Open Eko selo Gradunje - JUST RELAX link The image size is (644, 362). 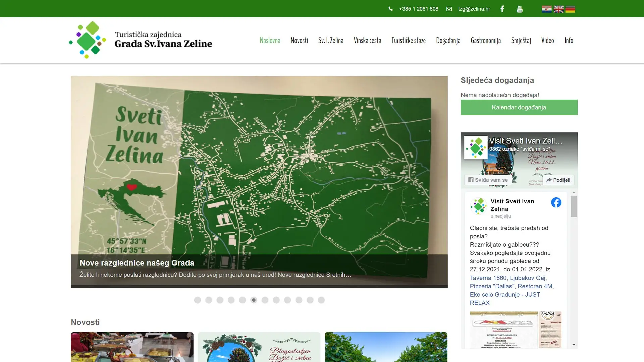(x=505, y=299)
